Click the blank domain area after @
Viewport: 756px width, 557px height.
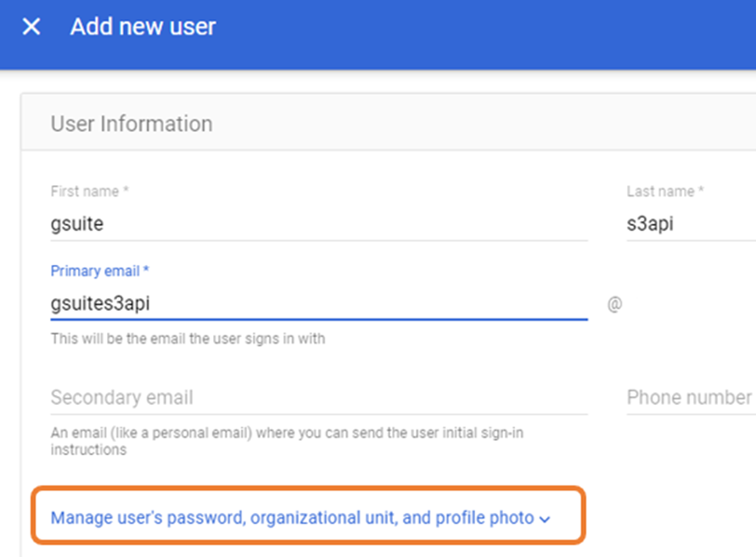[x=689, y=304]
